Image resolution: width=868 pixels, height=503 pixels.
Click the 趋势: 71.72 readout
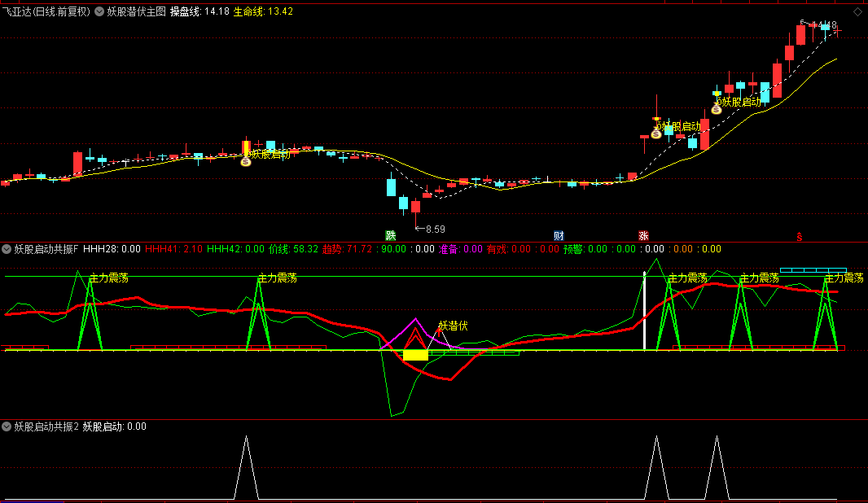coord(347,249)
